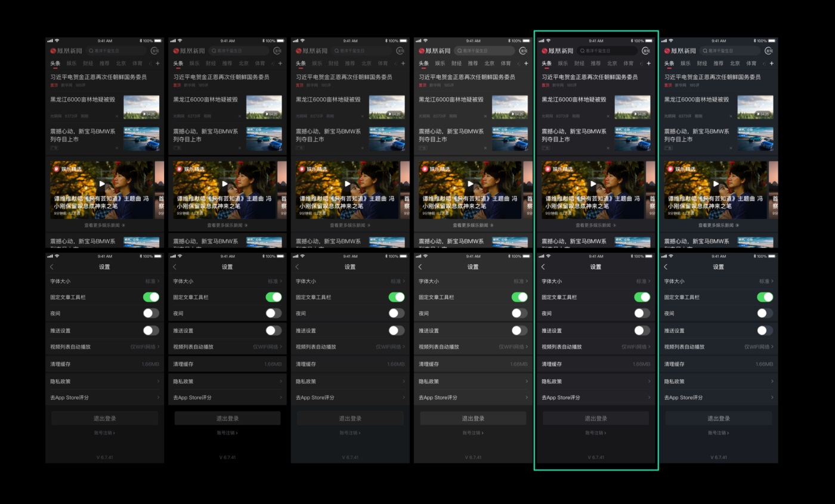Play the 娱乐精选 video in the leftmost mockup
Screen dimensions: 835x504
(x=102, y=184)
